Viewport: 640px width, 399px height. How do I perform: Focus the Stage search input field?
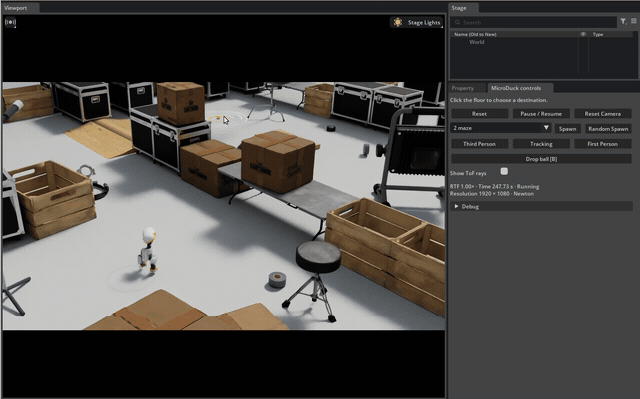click(533, 22)
